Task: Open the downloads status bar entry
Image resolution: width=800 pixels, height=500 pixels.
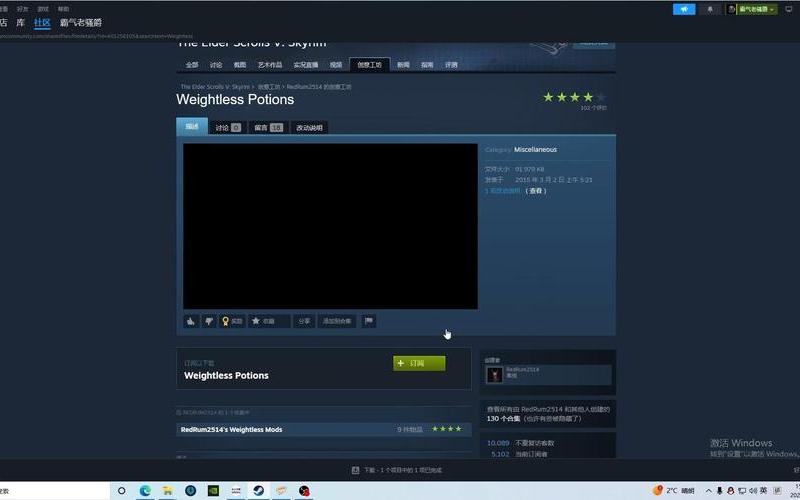Action: tap(396, 470)
